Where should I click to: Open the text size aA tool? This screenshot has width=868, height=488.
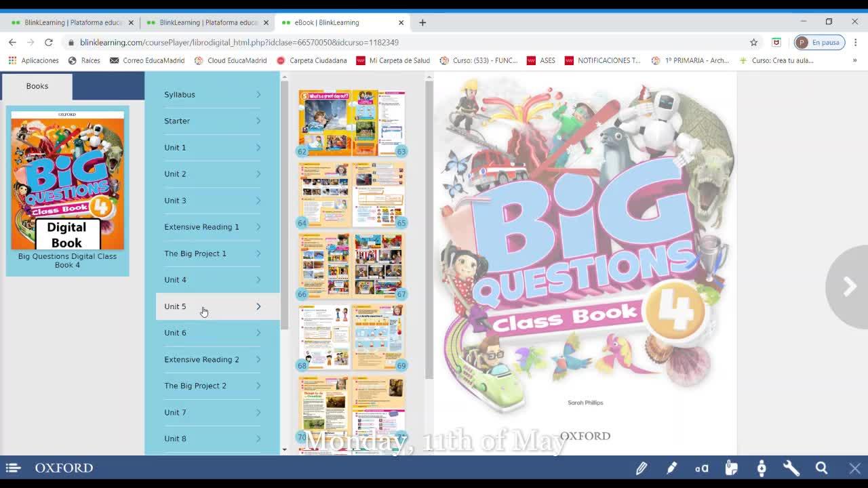701,468
